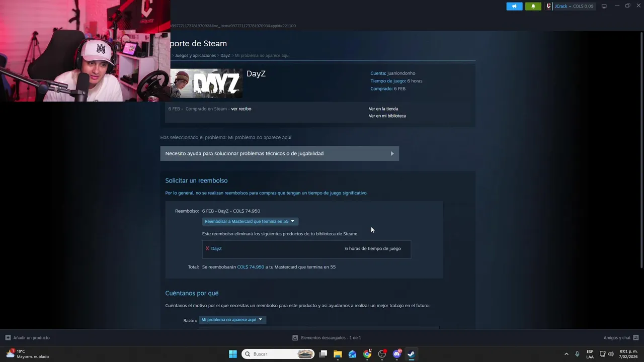Click the microphone tray icon
Image resolution: width=644 pixels, height=362 pixels.
[577, 354]
